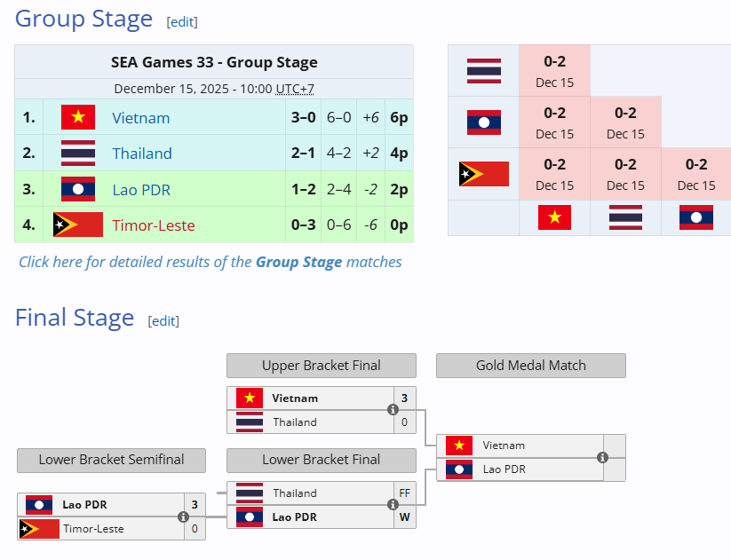The height and width of the screenshot is (560, 731).
Task: Open info icon for Upper Bracket Final match
Action: click(393, 410)
